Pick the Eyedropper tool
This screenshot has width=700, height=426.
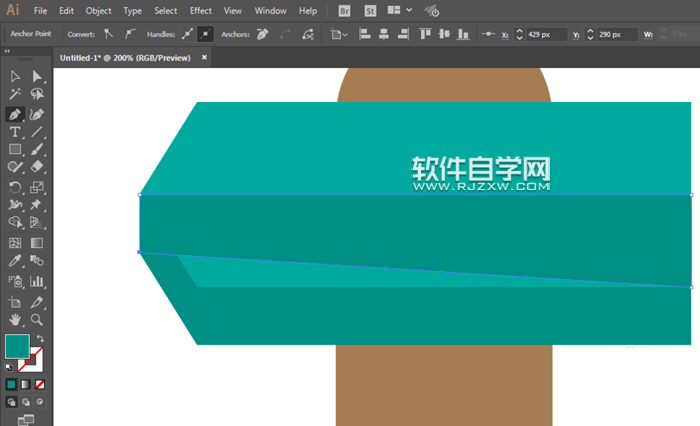pos(15,260)
